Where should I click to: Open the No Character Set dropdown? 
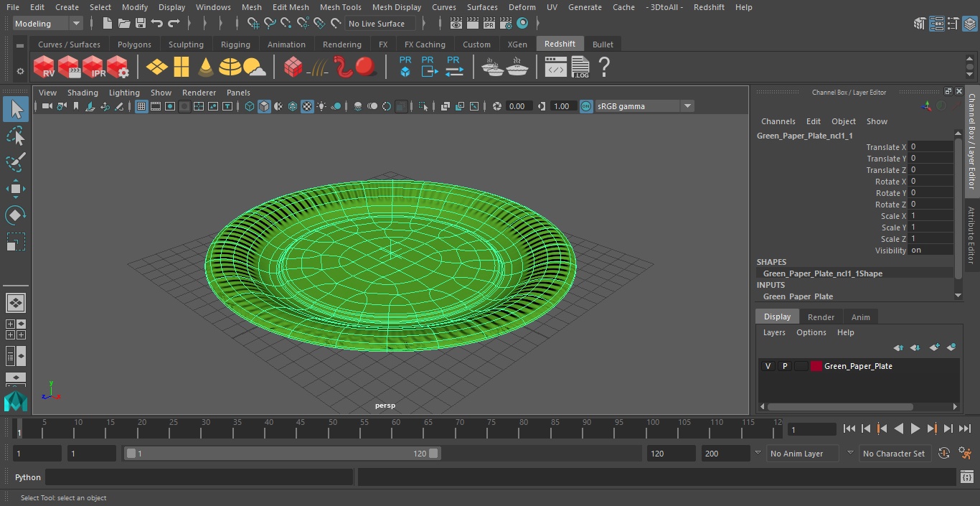click(895, 454)
